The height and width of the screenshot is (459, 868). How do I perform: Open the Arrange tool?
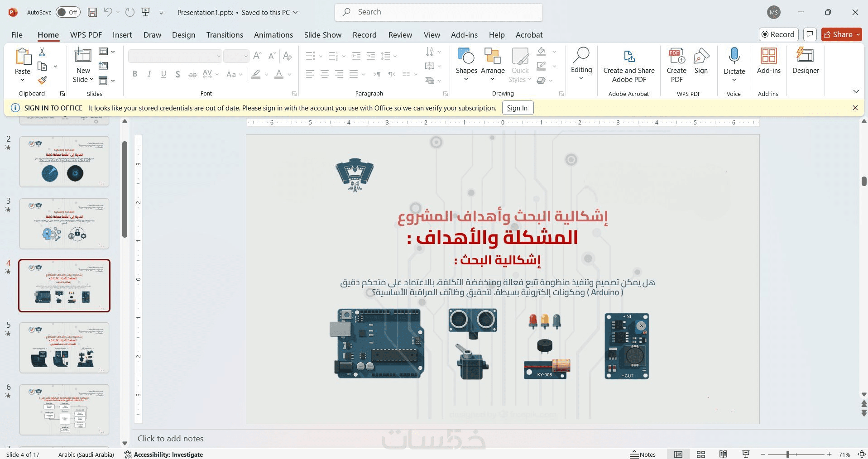(493, 56)
